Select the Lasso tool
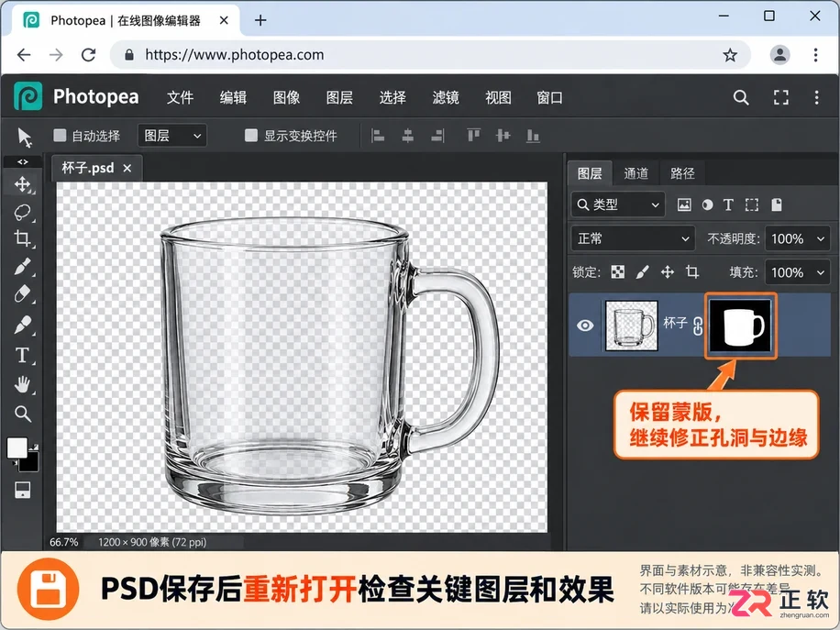This screenshot has height=630, width=840. (23, 212)
